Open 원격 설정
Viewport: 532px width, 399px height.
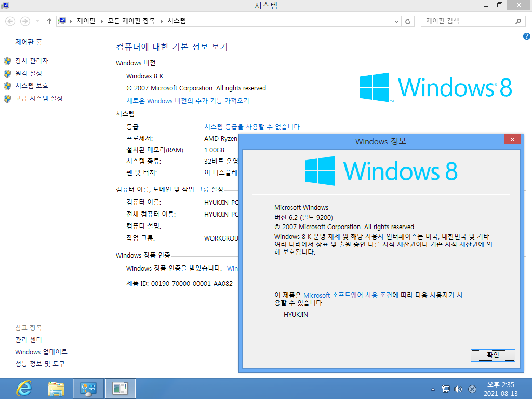coord(29,73)
